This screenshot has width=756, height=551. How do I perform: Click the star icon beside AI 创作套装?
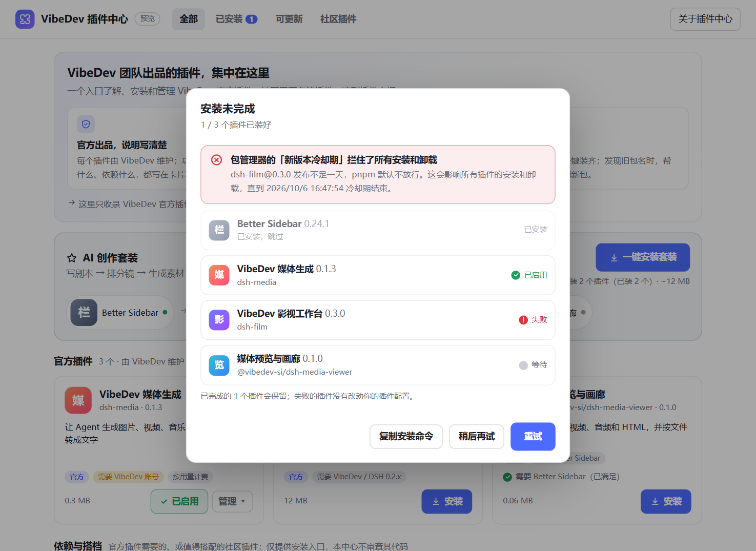[72, 258]
